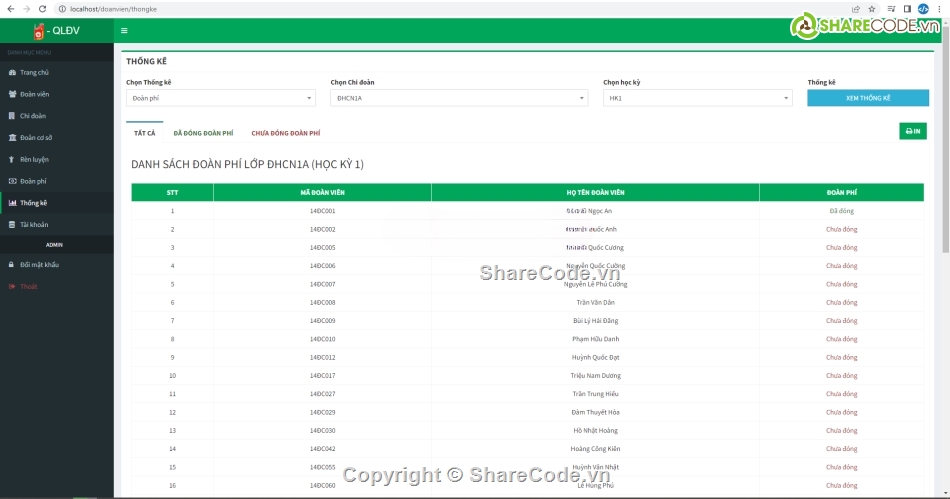Open Rèn luyện menu item
This screenshot has height=499, width=950.
click(57, 160)
